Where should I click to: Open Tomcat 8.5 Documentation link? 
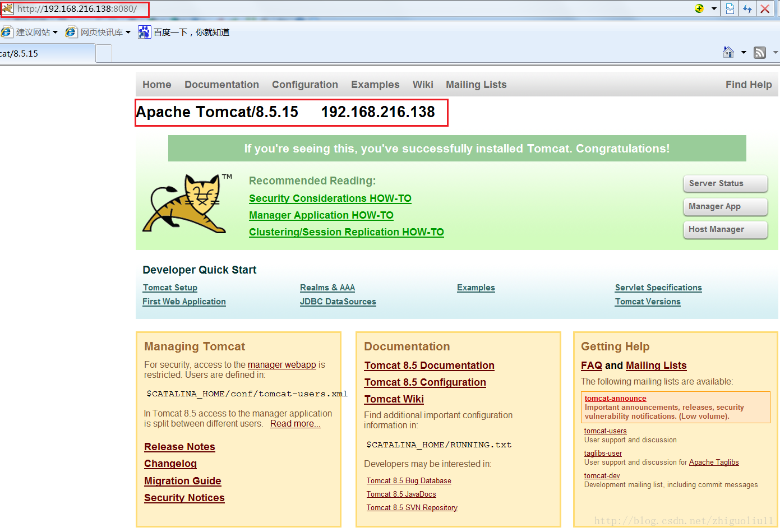430,366
